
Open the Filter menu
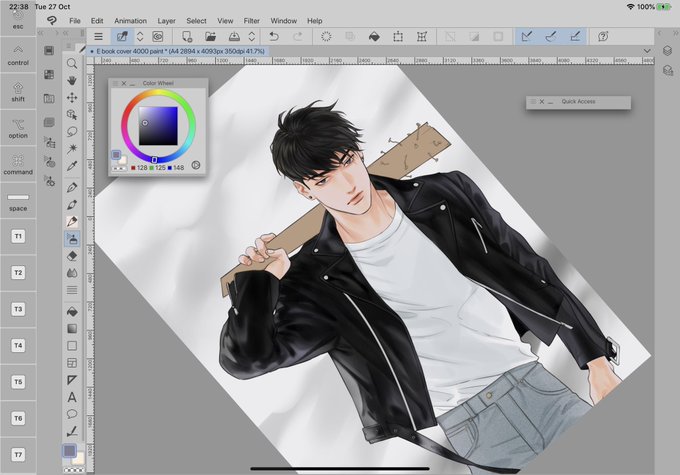click(252, 21)
